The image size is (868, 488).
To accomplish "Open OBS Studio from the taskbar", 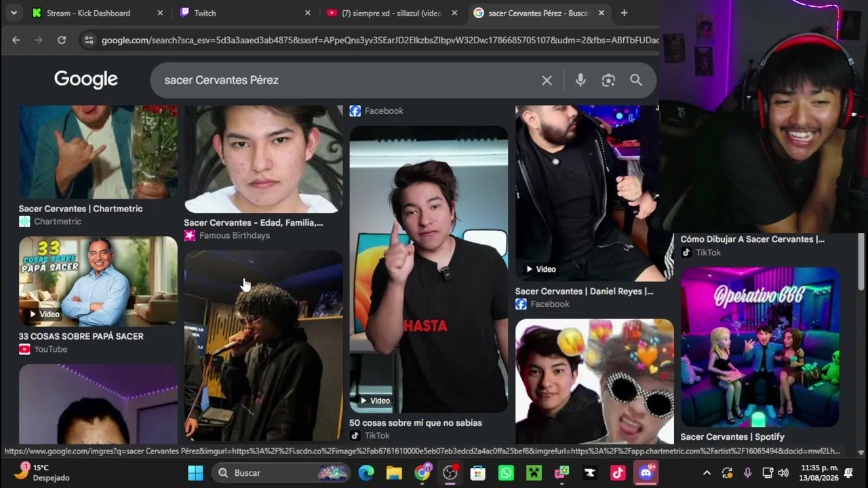I will click(x=450, y=472).
